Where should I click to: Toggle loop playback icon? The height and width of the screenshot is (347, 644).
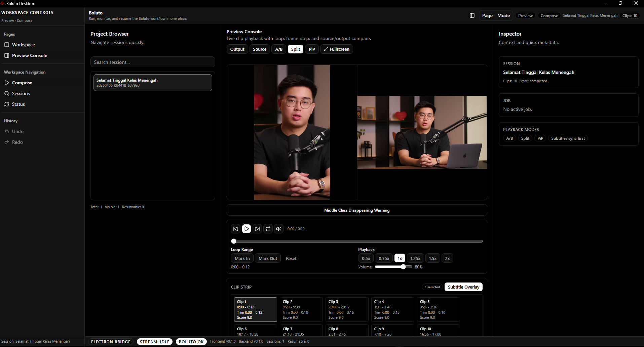[268, 229]
